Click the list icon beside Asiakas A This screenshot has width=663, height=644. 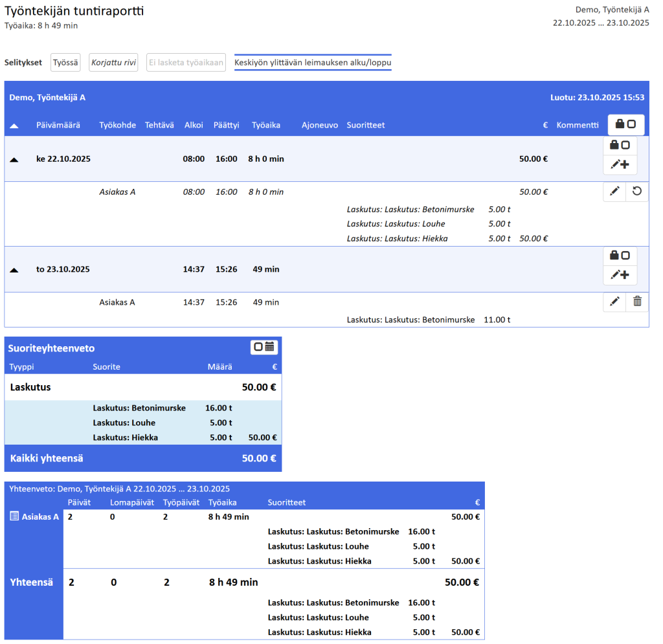tap(14, 516)
